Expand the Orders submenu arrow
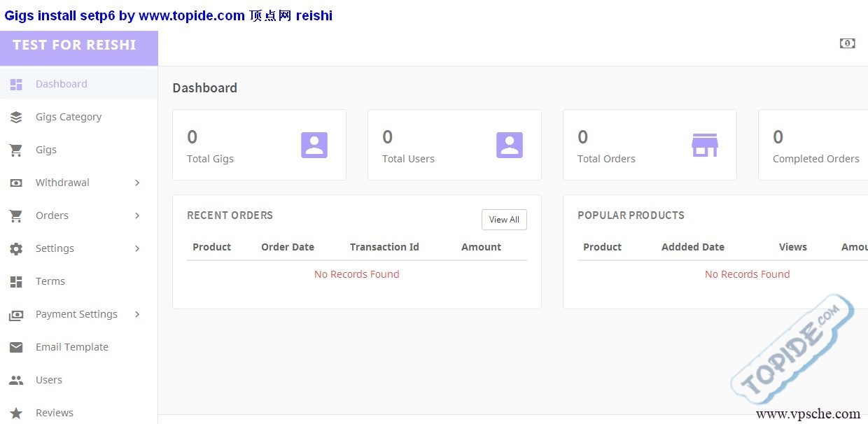 [x=137, y=215]
